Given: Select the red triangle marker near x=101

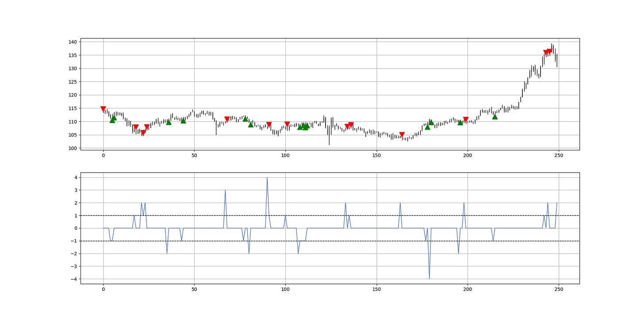Looking at the screenshot, I should click(x=287, y=124).
